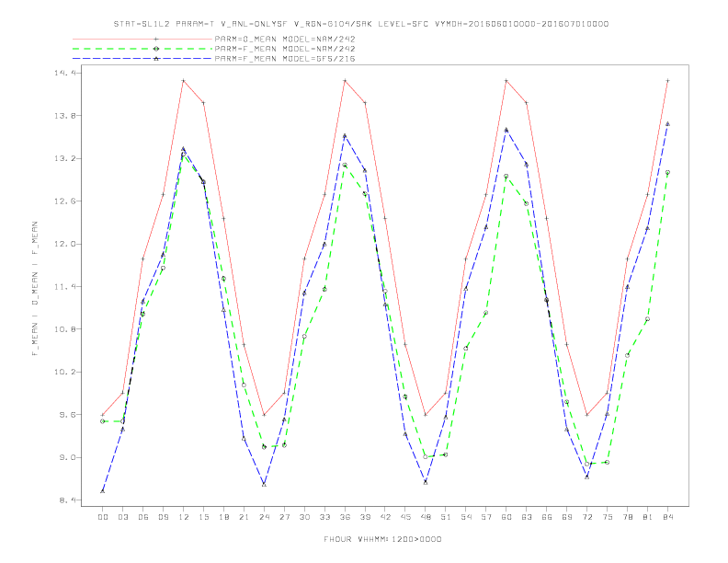This screenshot has width=728, height=563.
Task: Click x-axis tick label 54
Action: 466,517
